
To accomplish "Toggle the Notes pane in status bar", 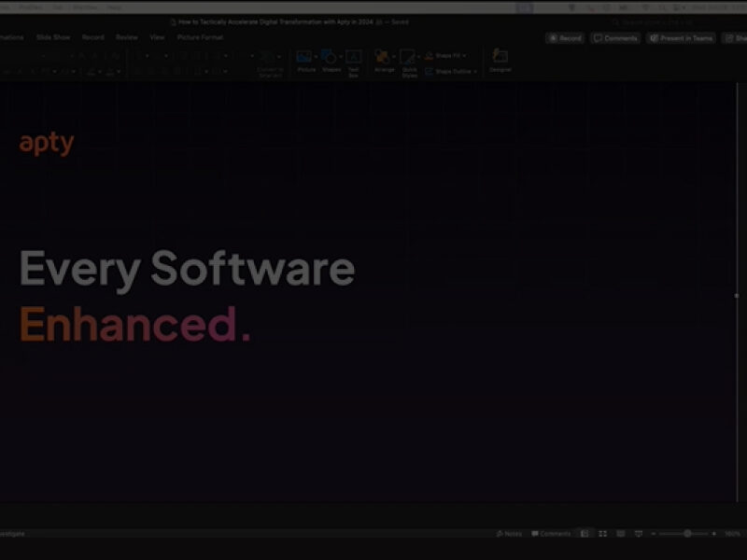I will (x=509, y=534).
